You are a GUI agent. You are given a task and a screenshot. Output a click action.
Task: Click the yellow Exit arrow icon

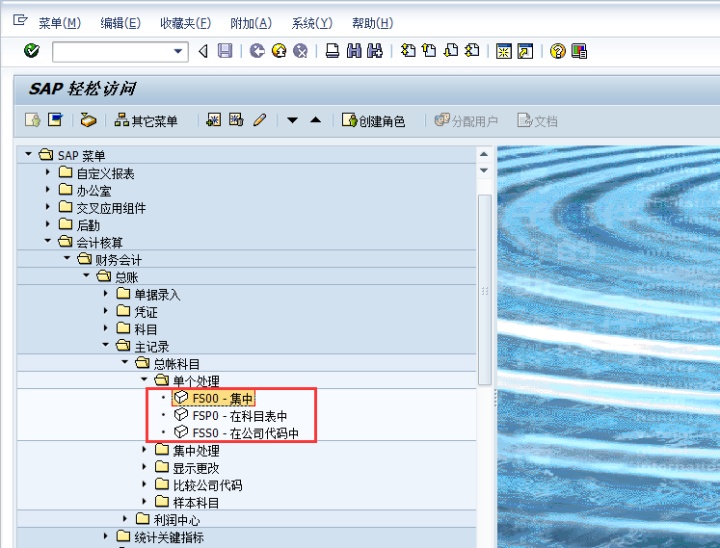(x=279, y=51)
